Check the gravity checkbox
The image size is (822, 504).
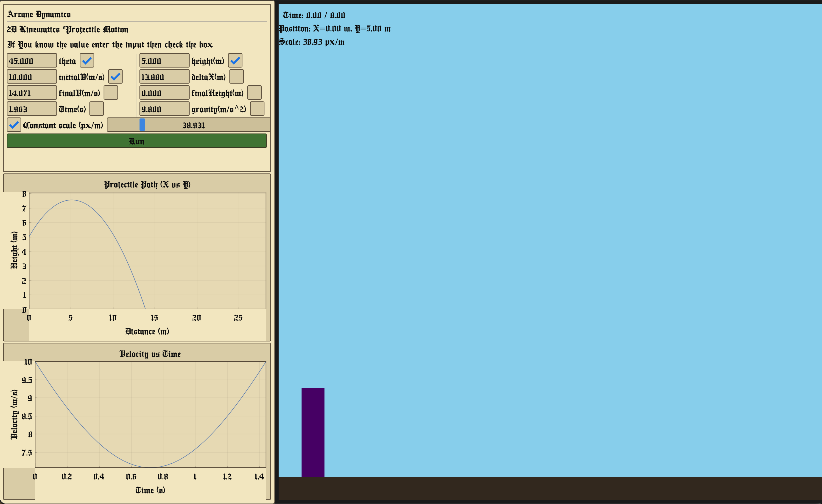[x=257, y=109]
